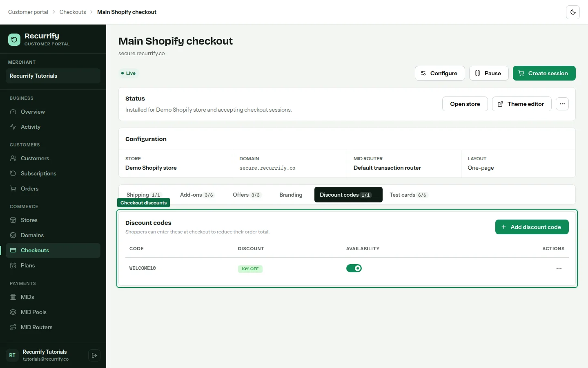Click the sign out icon
The height and width of the screenshot is (368, 588).
coord(94,355)
